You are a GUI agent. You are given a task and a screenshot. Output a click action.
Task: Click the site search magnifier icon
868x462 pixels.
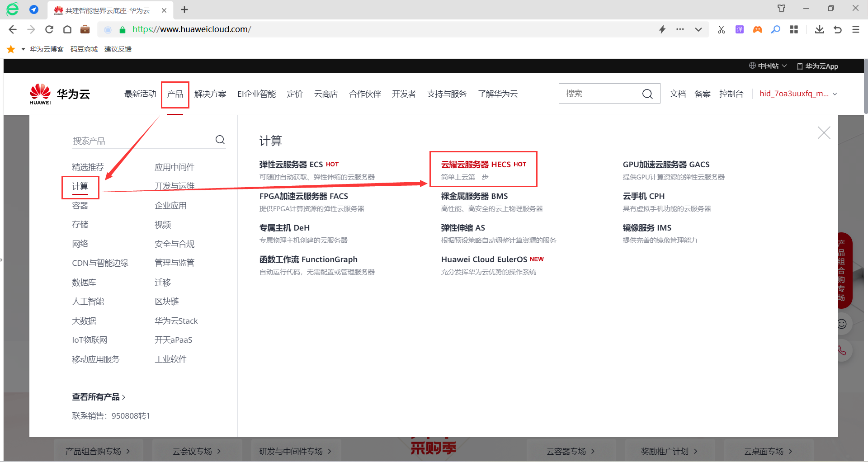point(647,94)
